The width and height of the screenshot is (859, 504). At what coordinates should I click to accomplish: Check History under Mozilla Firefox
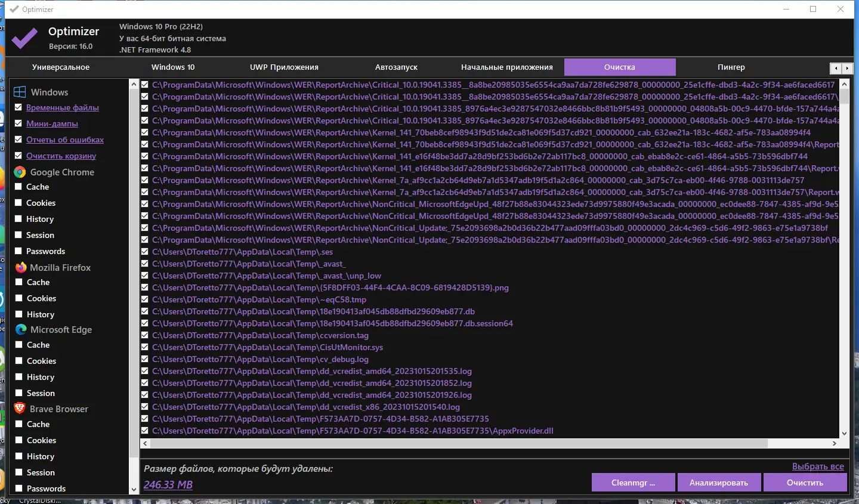click(19, 314)
